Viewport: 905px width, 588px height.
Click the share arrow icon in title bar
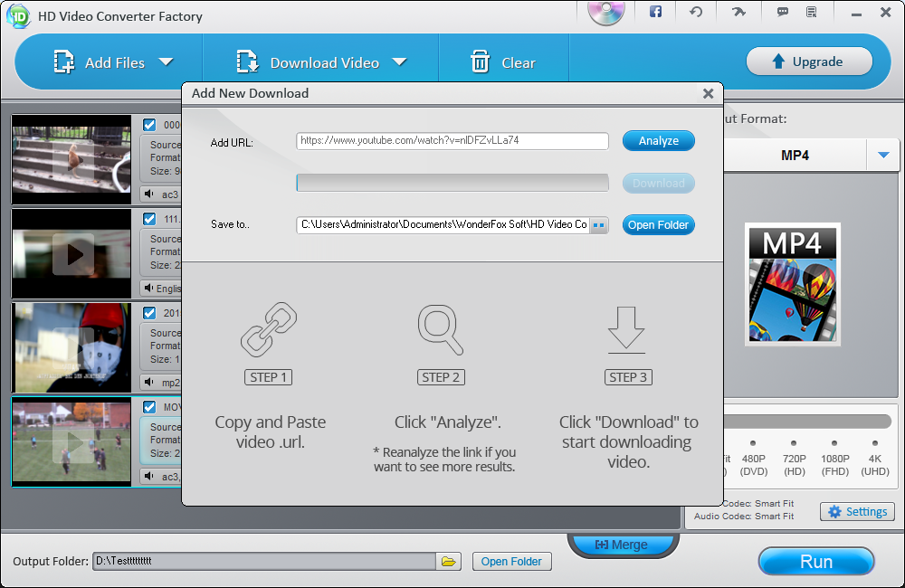(x=738, y=12)
